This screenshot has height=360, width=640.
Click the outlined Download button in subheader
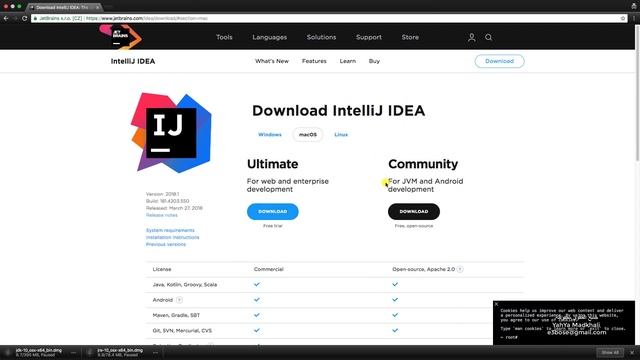pos(500,61)
